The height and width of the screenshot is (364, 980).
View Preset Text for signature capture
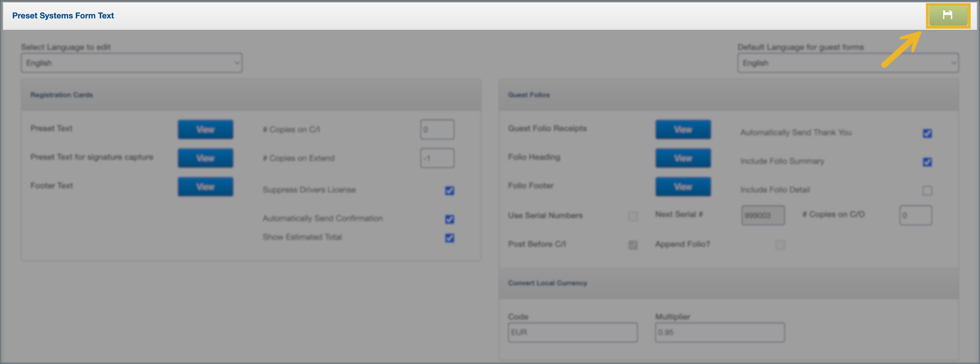(205, 158)
